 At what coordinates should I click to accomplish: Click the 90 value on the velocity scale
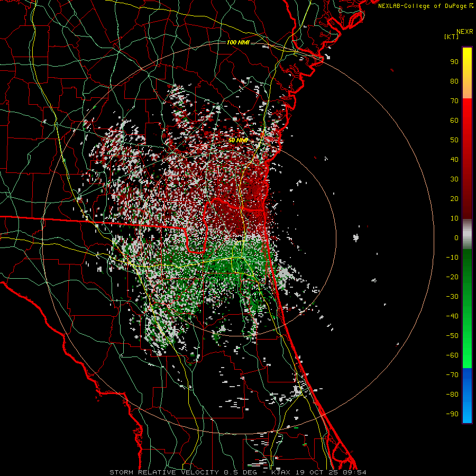tap(454, 62)
